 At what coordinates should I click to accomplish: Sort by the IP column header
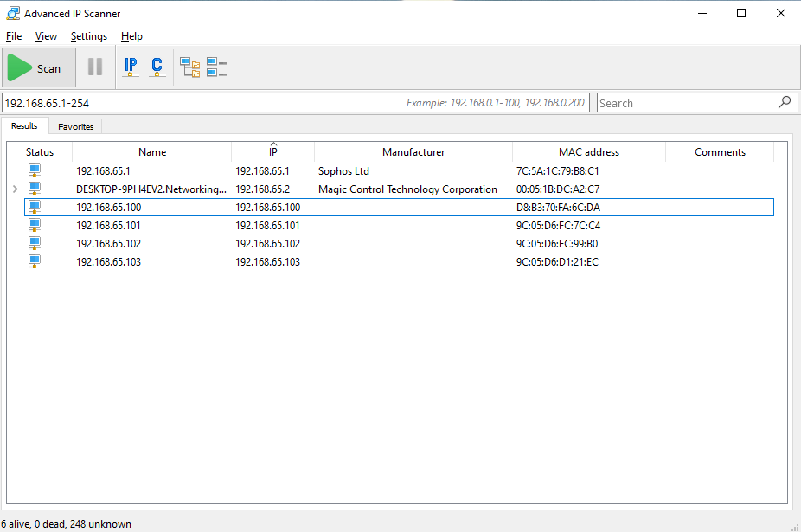(272, 151)
